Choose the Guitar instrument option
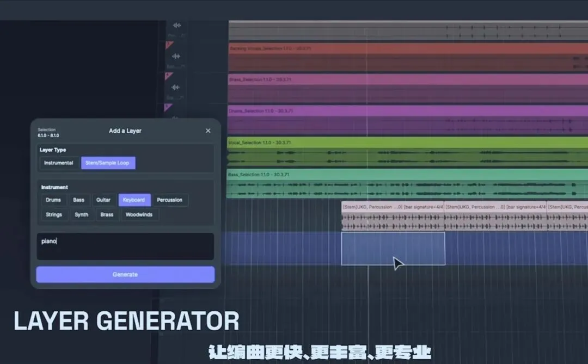 pyautogui.click(x=103, y=200)
